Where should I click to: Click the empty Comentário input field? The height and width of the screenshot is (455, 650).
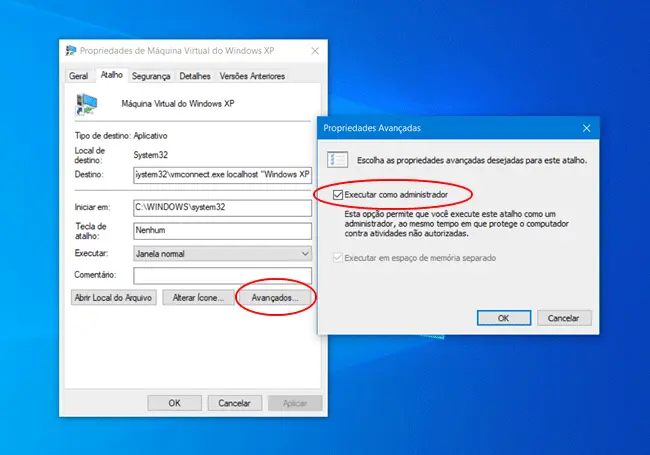(222, 274)
